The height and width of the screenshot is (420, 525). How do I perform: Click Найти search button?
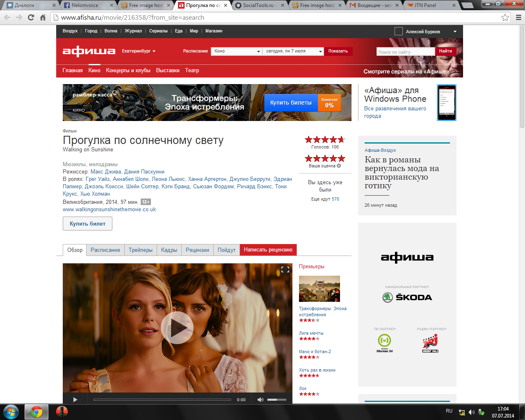[x=445, y=51]
